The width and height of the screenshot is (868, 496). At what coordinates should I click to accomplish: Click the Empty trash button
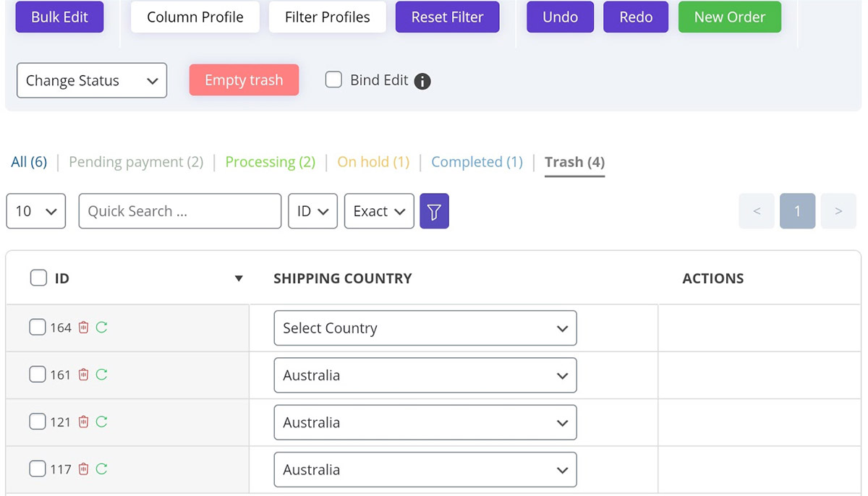tap(244, 80)
